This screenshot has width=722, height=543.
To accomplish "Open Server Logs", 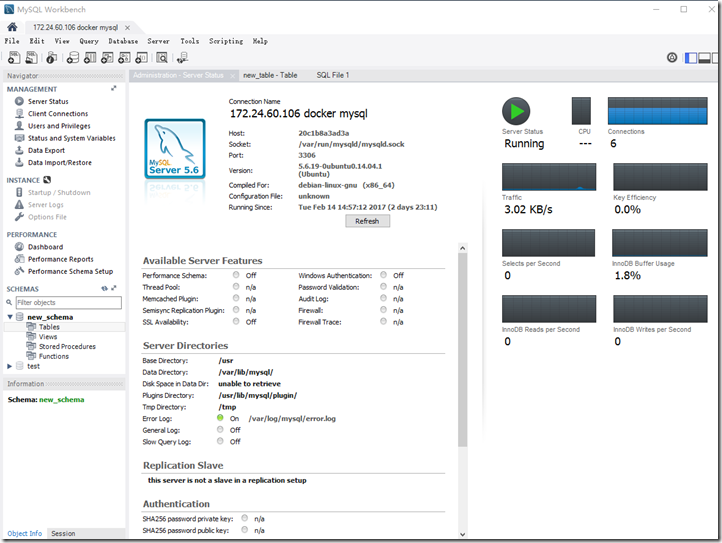I will (x=46, y=204).
